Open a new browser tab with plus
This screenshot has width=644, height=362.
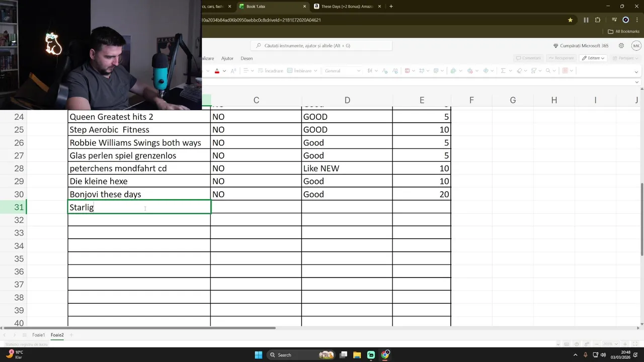point(391,7)
